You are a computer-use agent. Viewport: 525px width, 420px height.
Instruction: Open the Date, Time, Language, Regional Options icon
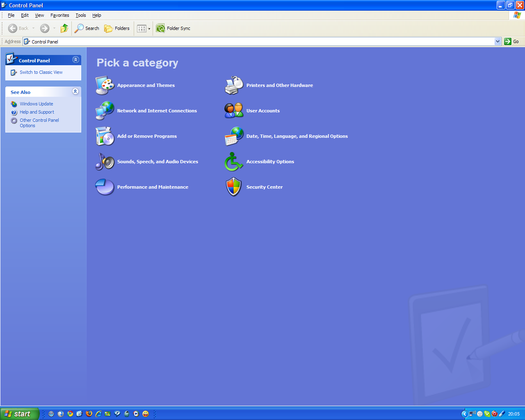point(234,136)
